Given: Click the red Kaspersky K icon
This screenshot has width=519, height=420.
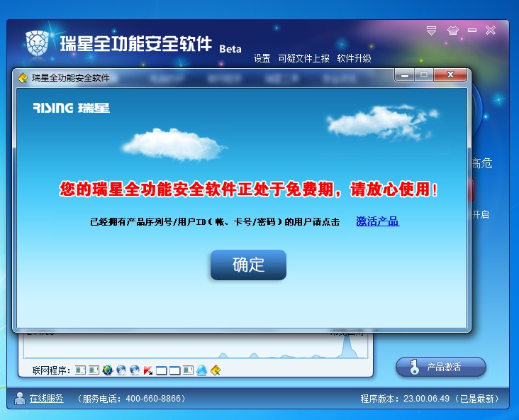Looking at the screenshot, I should [148, 370].
